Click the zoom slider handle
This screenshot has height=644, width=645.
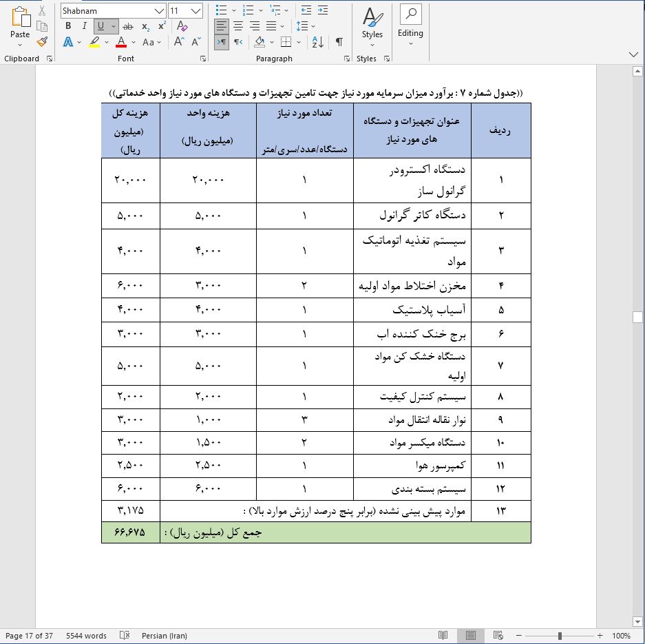560,636
